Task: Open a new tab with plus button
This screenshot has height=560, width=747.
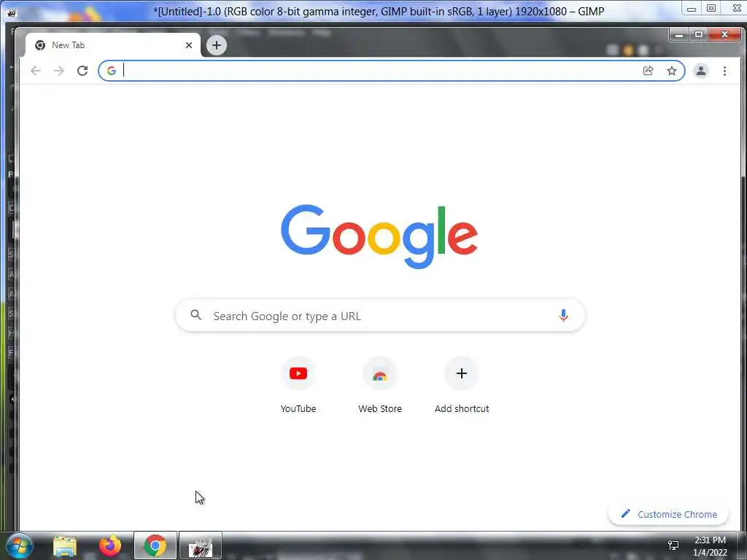Action: pyautogui.click(x=217, y=45)
